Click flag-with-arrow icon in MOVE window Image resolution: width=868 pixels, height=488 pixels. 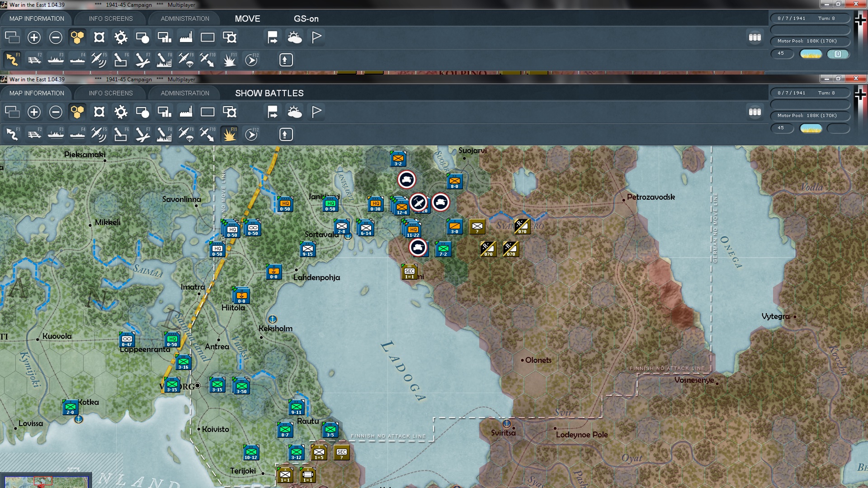pos(273,38)
